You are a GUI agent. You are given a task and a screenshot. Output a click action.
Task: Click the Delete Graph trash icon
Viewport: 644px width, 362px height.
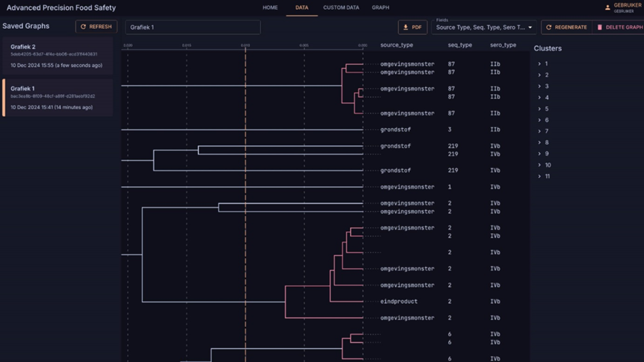pos(600,27)
